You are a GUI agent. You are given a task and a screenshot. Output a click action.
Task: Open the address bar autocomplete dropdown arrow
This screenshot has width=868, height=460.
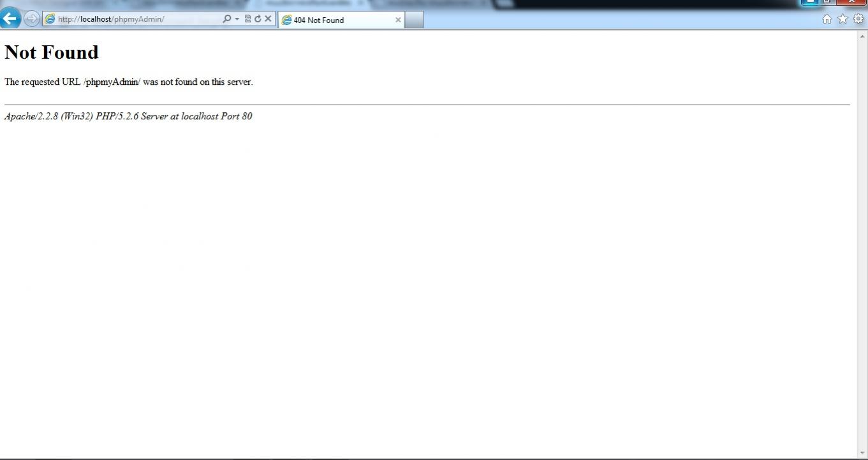coord(237,19)
